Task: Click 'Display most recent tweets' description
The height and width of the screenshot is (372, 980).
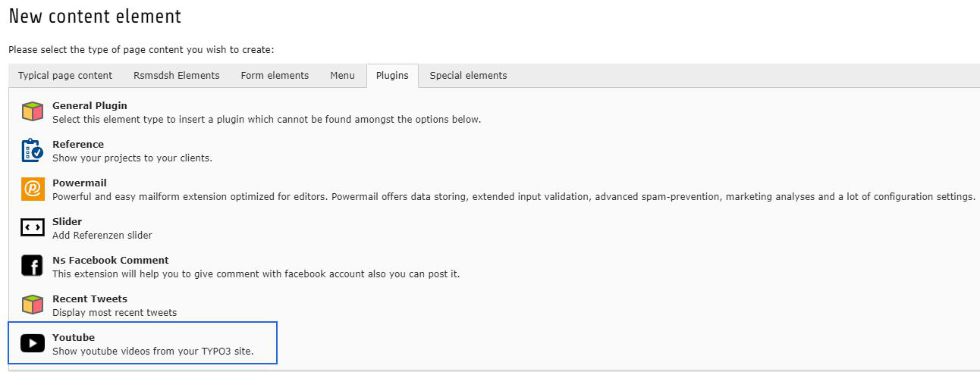Action: [x=115, y=312]
